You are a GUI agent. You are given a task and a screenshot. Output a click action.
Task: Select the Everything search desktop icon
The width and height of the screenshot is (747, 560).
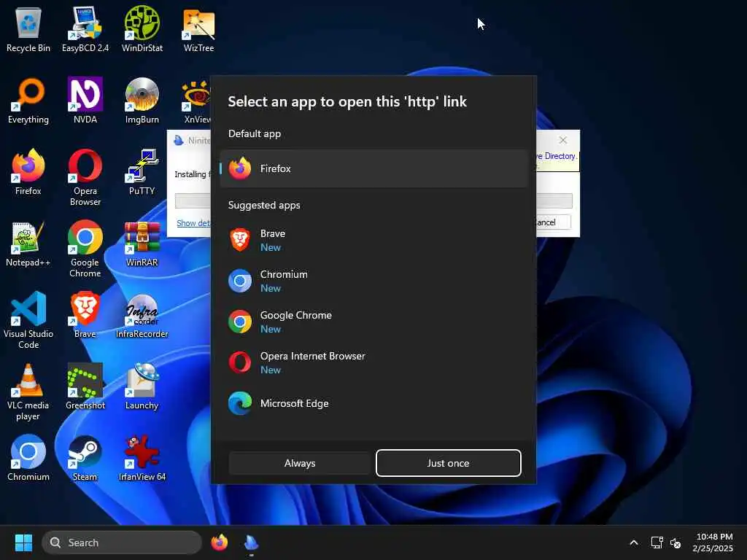click(28, 101)
